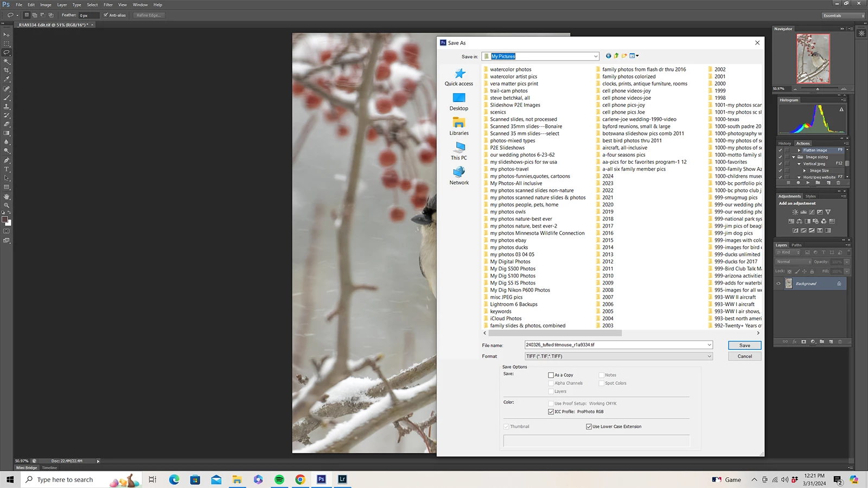The image size is (868, 488).
Task: Enable the As a Copy checkbox
Action: click(551, 375)
